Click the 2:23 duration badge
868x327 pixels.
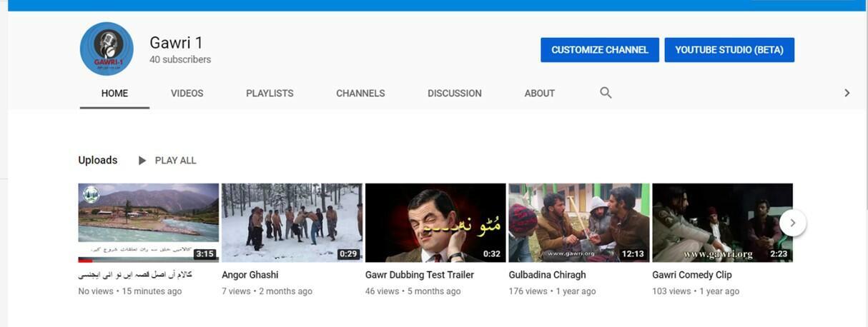point(779,253)
